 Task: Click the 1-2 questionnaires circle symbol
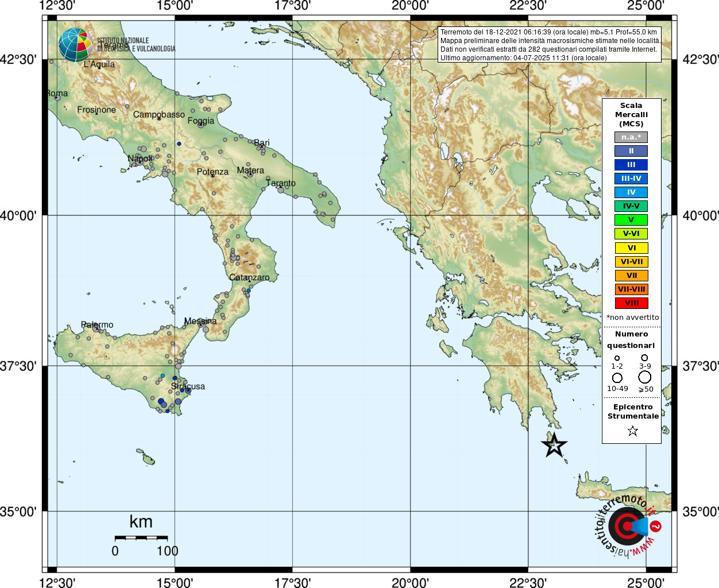click(x=617, y=358)
